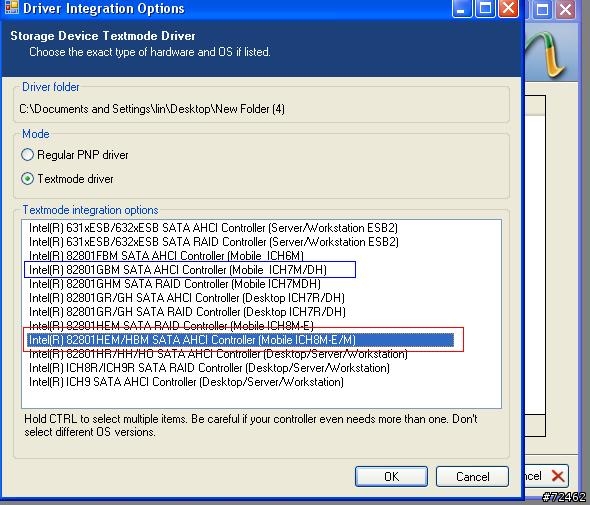Select 82801FBM SATA AHCI Controller (Mobile ICH6M)
This screenshot has width=590, height=505.
[166, 256]
